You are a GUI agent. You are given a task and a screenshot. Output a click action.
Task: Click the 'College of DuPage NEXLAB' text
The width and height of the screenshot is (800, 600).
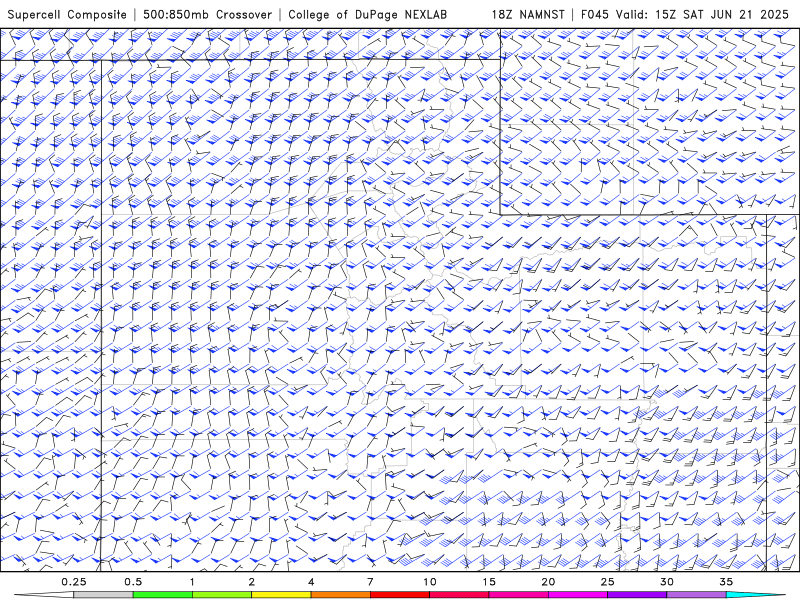point(367,15)
